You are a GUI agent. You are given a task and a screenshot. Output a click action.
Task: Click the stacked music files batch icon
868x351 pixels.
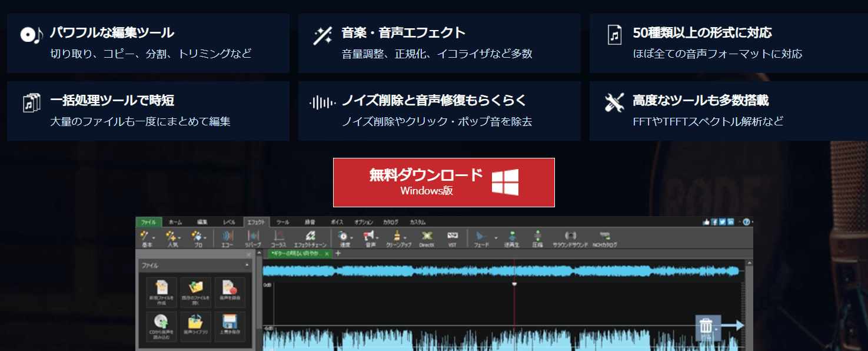coord(31,102)
